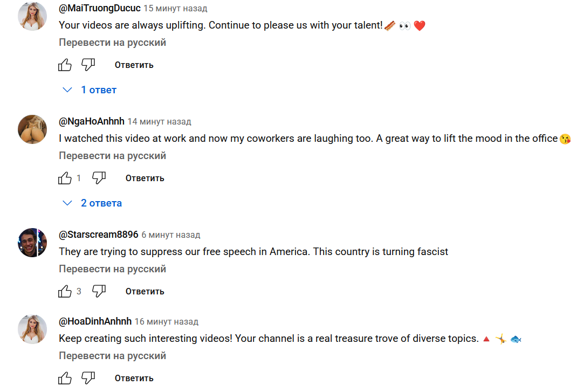Click @HoaDinhAnhnh's avatar picture
577x392 pixels.
(x=32, y=329)
